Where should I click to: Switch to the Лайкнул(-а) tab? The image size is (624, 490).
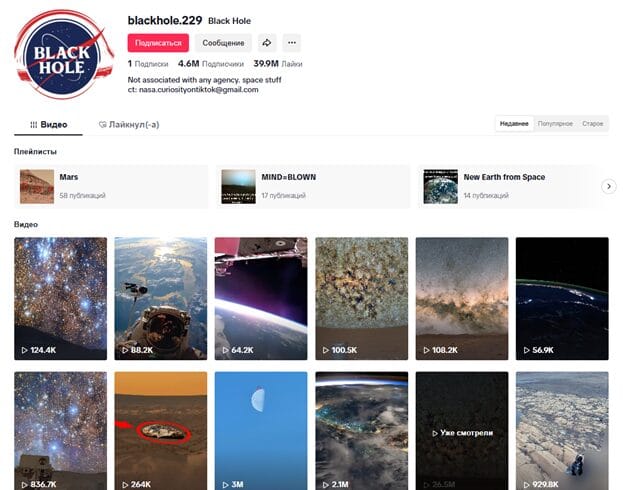[129, 125]
